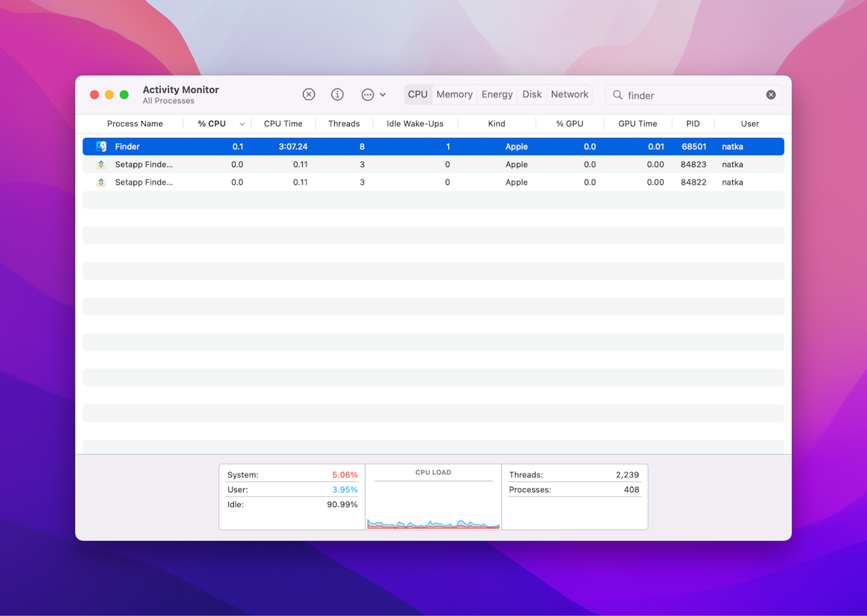Switch to the Memory tab
Image resolution: width=867 pixels, height=616 pixels.
[x=454, y=94]
